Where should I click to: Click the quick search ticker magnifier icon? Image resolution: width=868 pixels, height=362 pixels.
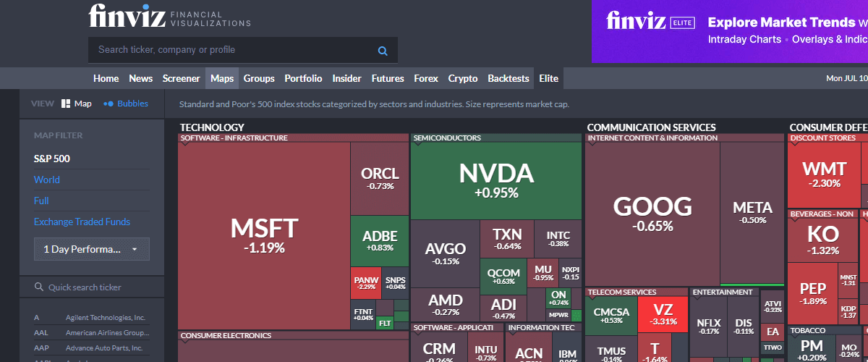pos(39,287)
